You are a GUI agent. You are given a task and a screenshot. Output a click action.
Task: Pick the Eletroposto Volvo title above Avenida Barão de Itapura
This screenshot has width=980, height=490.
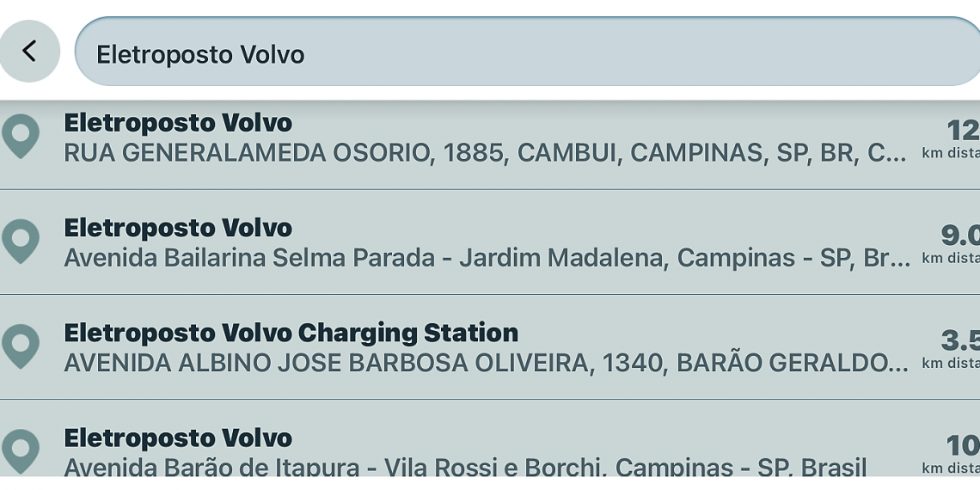point(178,438)
